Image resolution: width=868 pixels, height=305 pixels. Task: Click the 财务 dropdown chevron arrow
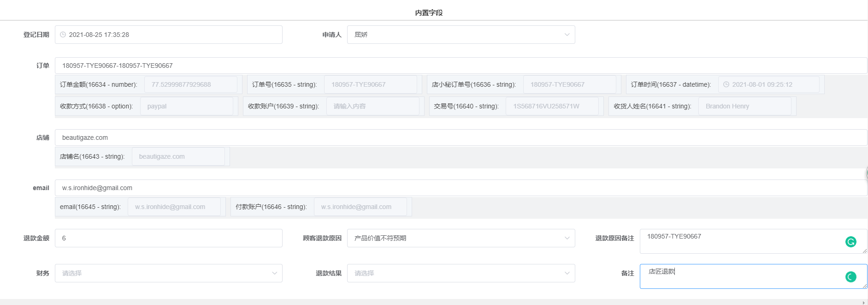(x=274, y=273)
